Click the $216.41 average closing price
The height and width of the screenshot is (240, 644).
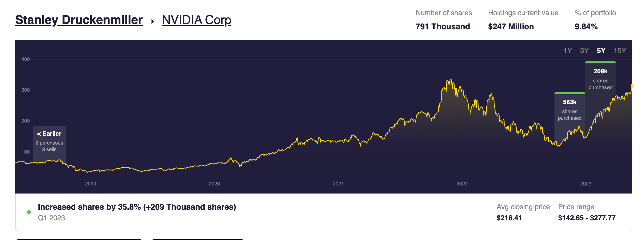pos(509,218)
